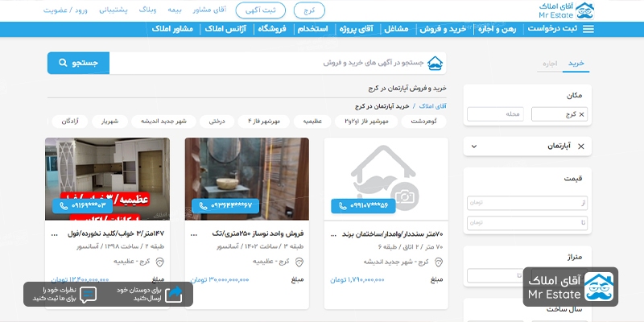This screenshot has height=322, width=644.
Task: Click price ۳۰,۰۰۰,۰۰۰,۰۰۰ تومان
Action: coord(220,279)
